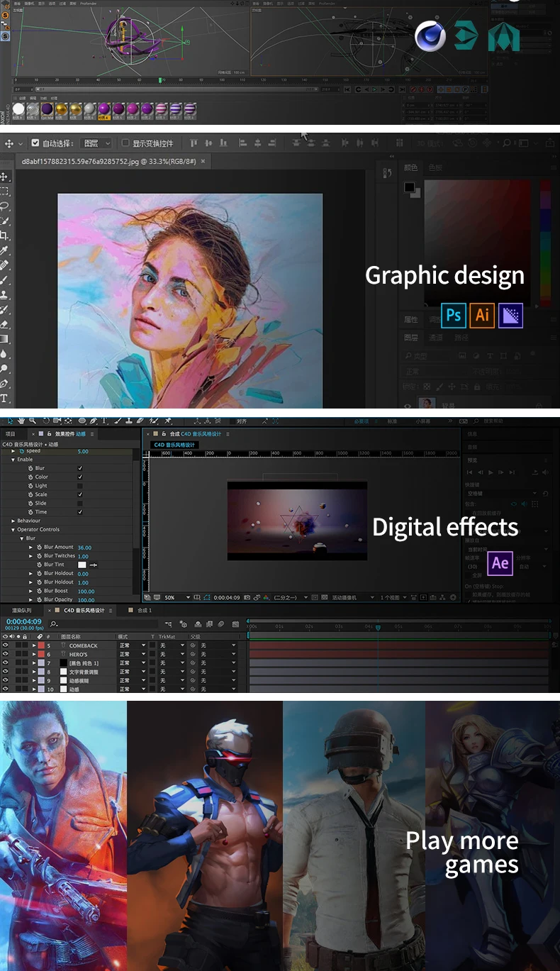Click the playhead marker on After Effects timeline
The image size is (560, 971).
coord(378,627)
